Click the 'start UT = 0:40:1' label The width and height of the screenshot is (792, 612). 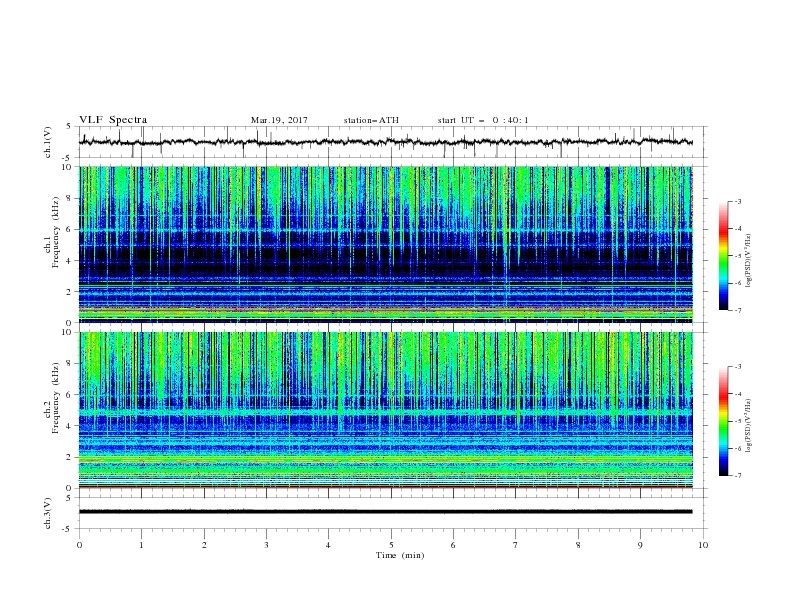point(483,120)
